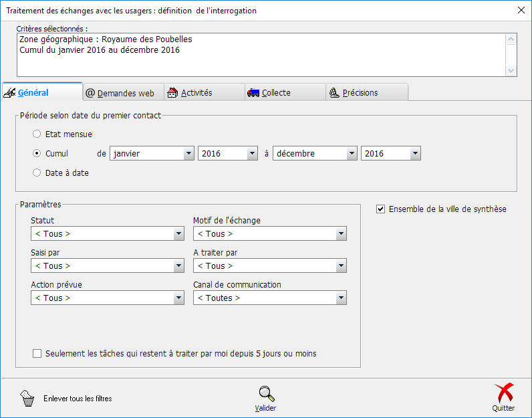Screen dimensions: 532x418
Task: Uncheck Ensemble de la ville de synthèse
Action: pyautogui.click(x=381, y=209)
